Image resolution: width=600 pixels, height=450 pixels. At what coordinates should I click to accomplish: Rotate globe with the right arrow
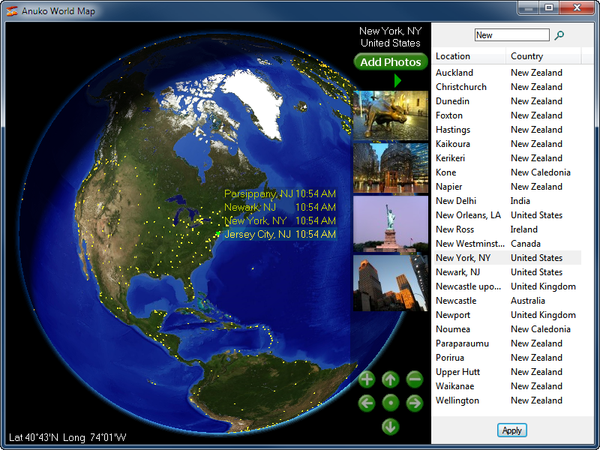pyautogui.click(x=414, y=403)
